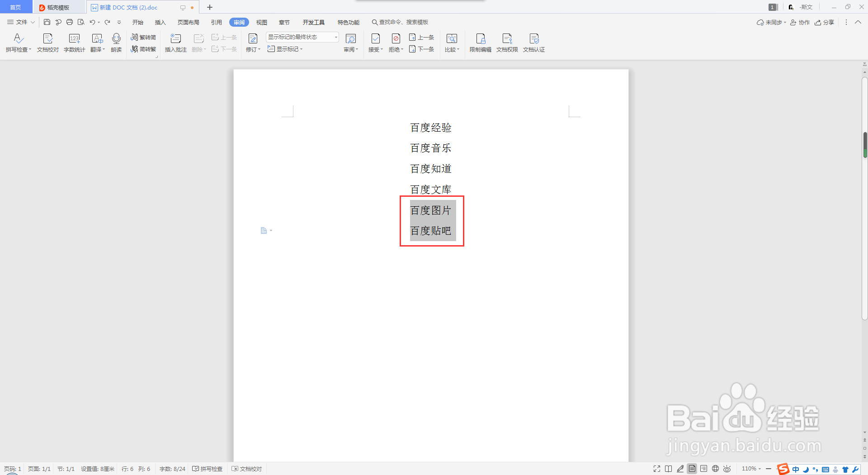868x475 pixels.
Task: Click the 未同步 sync button
Action: tap(772, 22)
